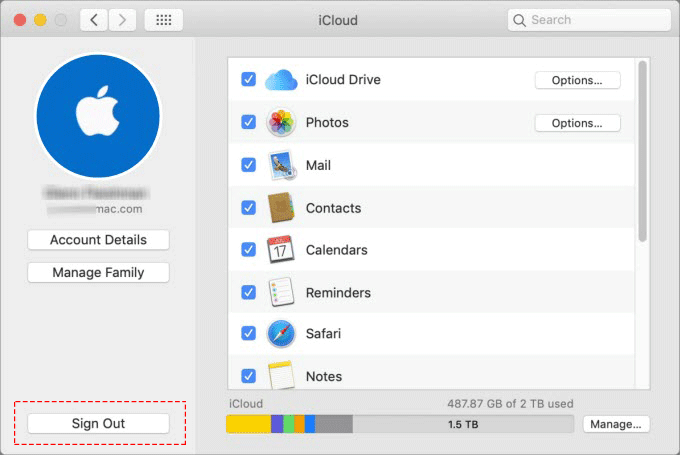
Task: Click the services list scrollbar
Action: tap(642, 151)
